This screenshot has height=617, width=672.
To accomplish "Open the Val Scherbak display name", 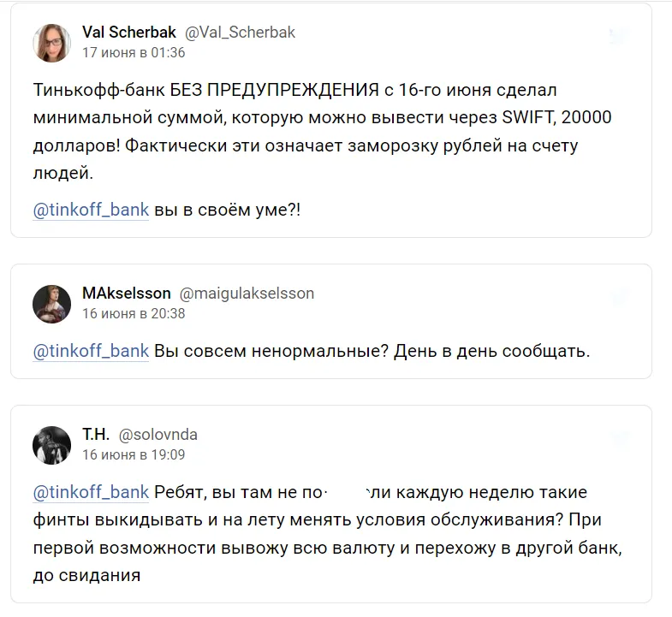I will click(129, 33).
